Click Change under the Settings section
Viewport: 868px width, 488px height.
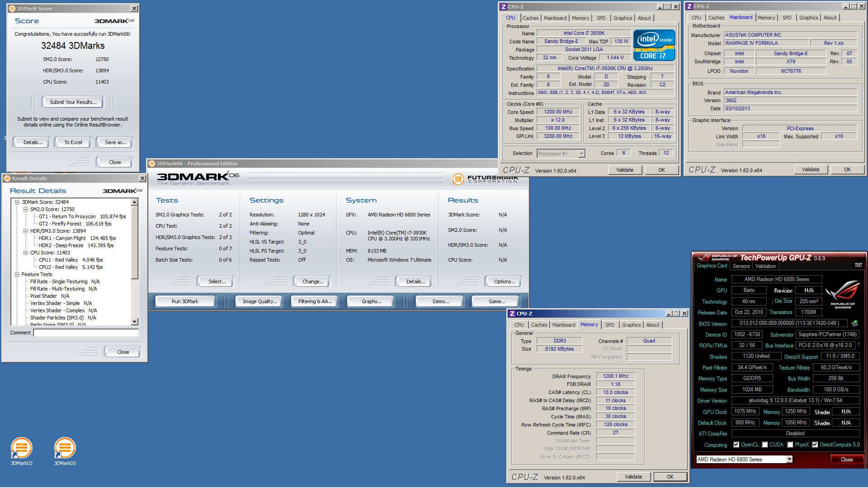(x=313, y=282)
